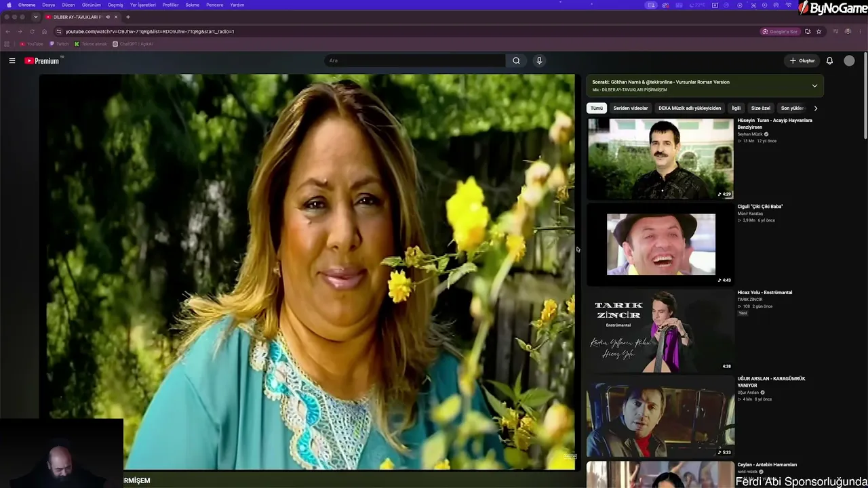Screen dimensions: 868x488
Task: Open a new Chrome tab
Action: (127, 17)
